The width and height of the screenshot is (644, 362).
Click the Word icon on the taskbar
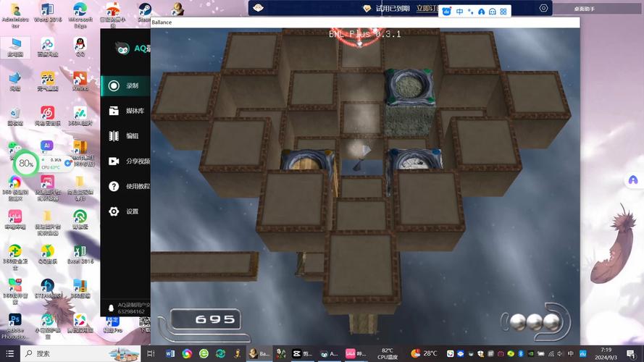click(x=170, y=353)
